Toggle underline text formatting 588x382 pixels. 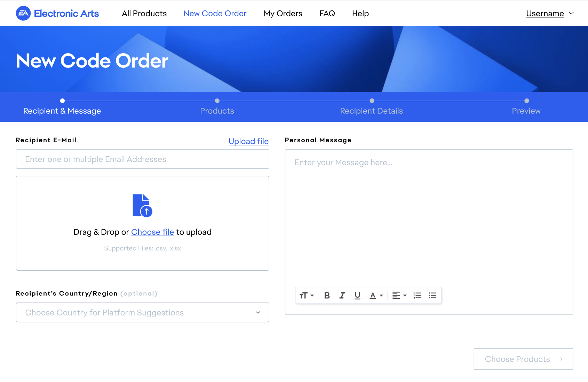click(x=357, y=295)
